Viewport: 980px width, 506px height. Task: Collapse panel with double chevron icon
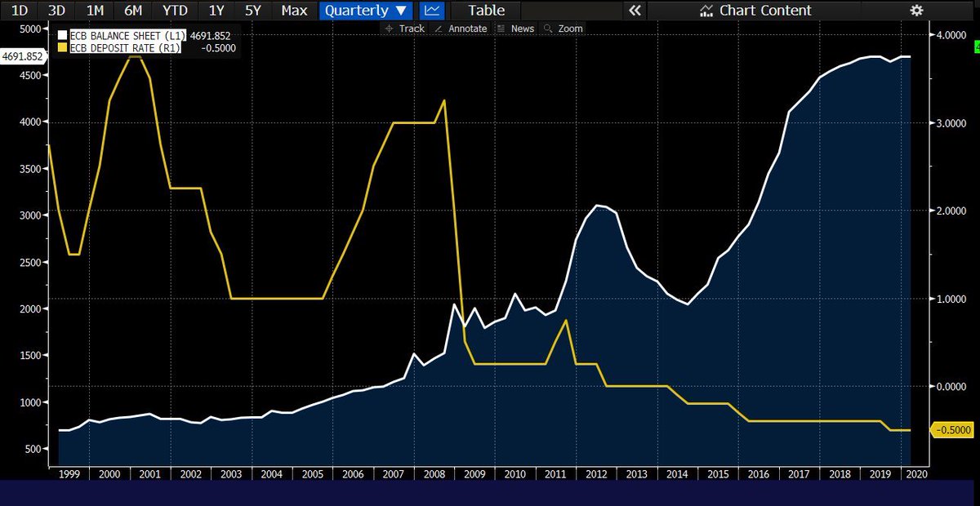635,11
